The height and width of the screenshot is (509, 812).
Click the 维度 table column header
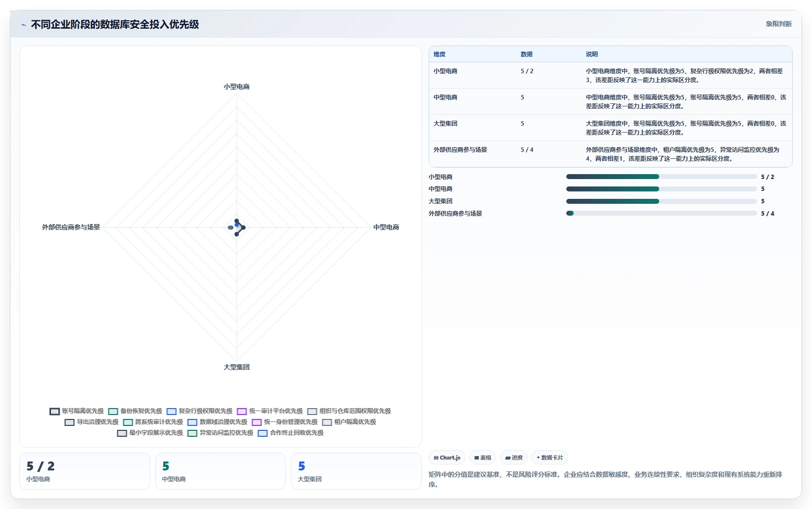440,54
